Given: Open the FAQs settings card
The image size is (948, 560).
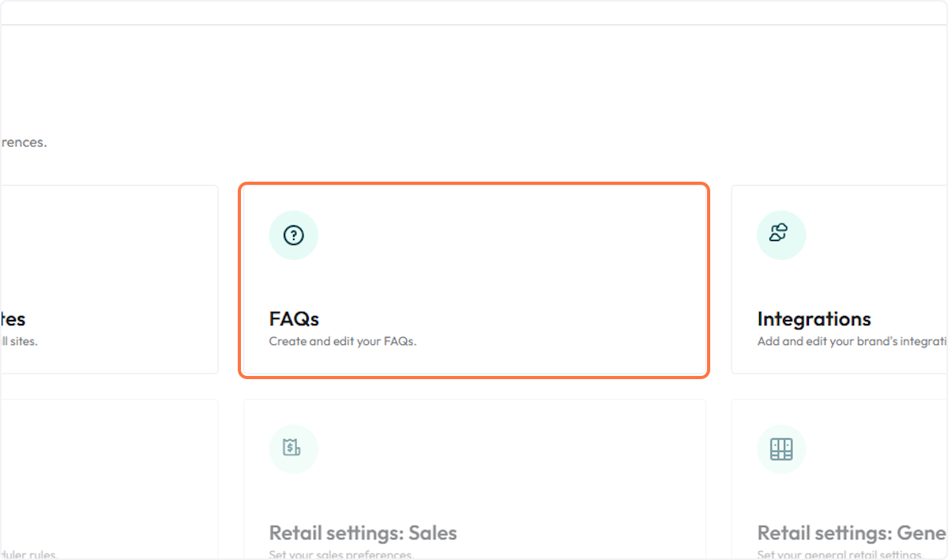Looking at the screenshot, I should coord(474,280).
